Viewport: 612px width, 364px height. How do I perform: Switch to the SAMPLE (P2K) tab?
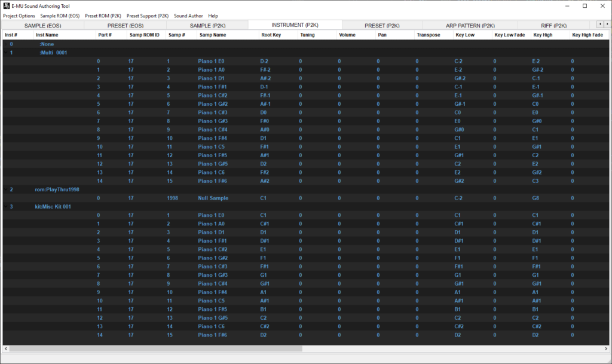207,25
